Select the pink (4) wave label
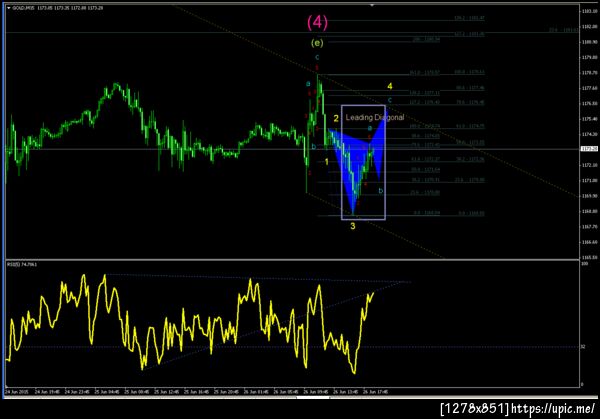The image size is (600, 419). 317,23
